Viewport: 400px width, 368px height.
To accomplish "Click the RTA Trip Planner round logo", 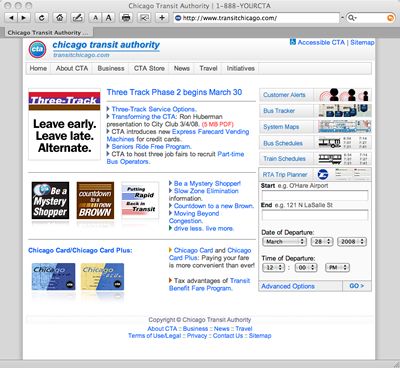I will coord(323,174).
